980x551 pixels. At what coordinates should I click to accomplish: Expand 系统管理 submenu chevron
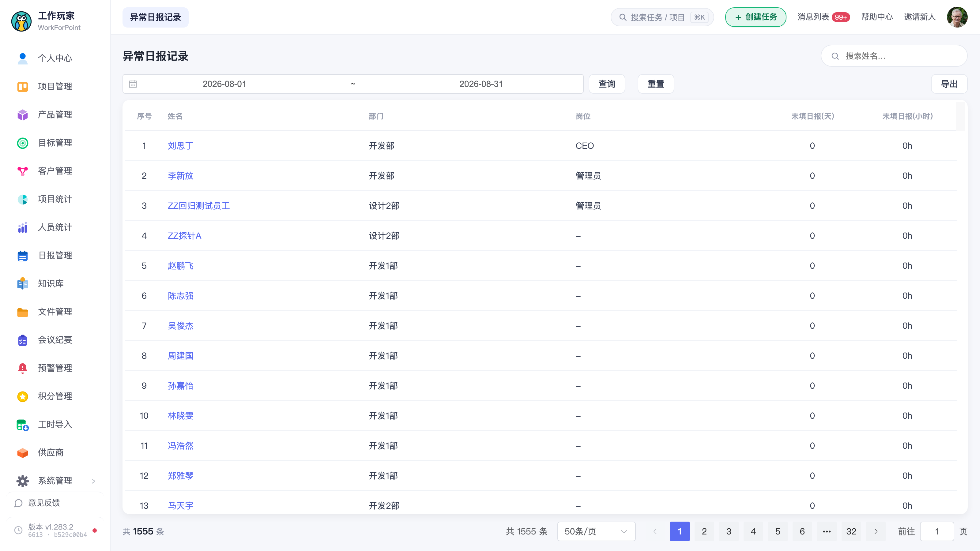click(94, 481)
